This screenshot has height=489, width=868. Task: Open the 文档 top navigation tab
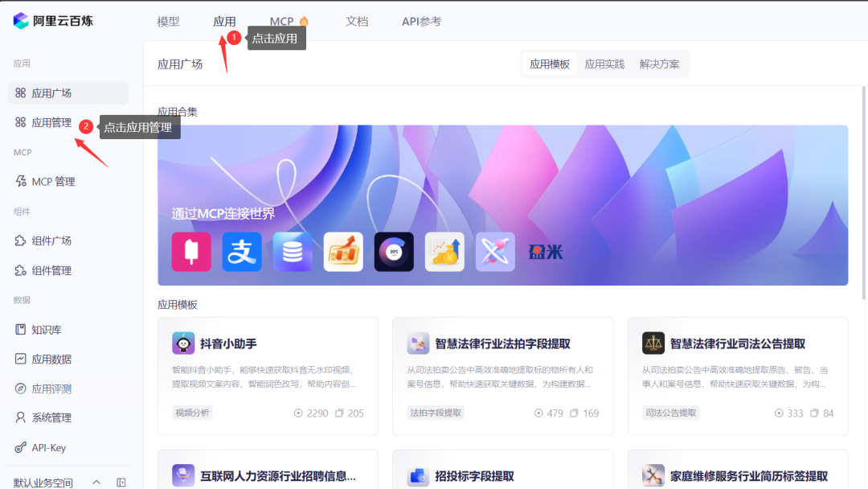(357, 22)
